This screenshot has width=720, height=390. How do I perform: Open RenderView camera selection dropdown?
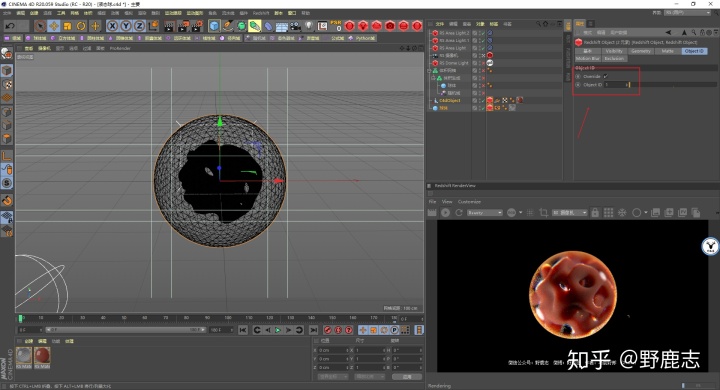click(569, 213)
